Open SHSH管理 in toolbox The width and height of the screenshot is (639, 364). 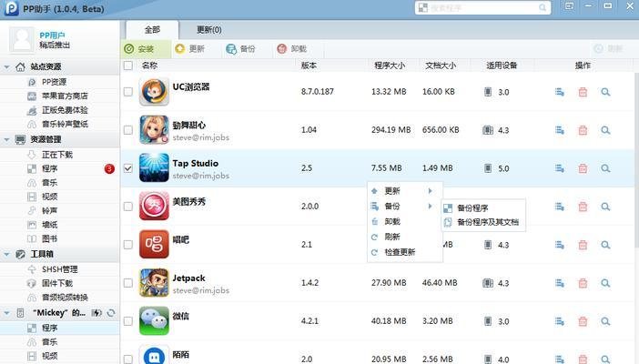[x=59, y=269]
